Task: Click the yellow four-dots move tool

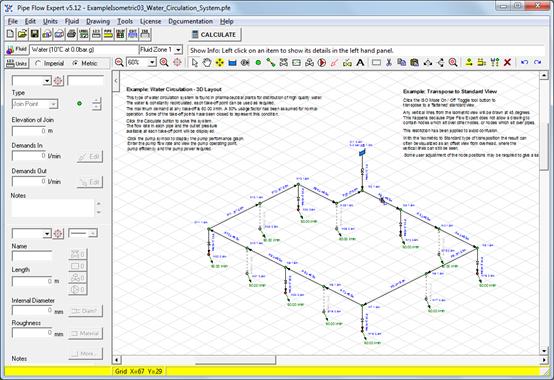Action: click(x=220, y=63)
